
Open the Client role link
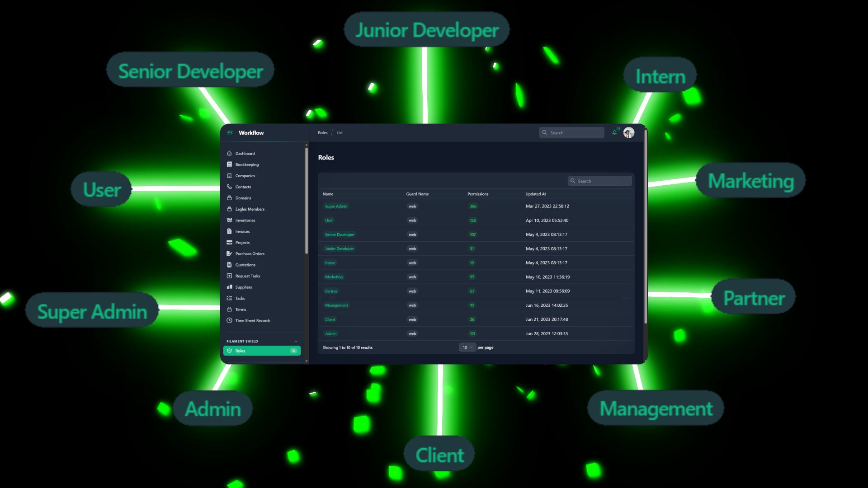coord(330,319)
